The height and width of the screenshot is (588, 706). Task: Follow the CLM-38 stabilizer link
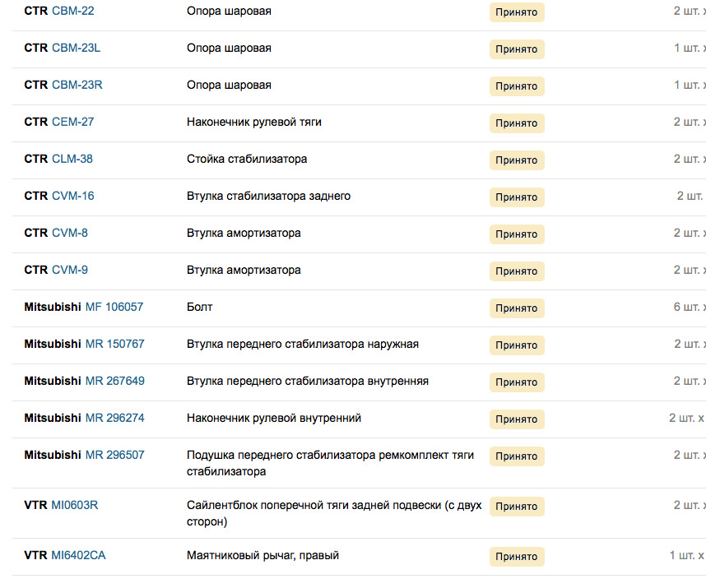tap(72, 160)
